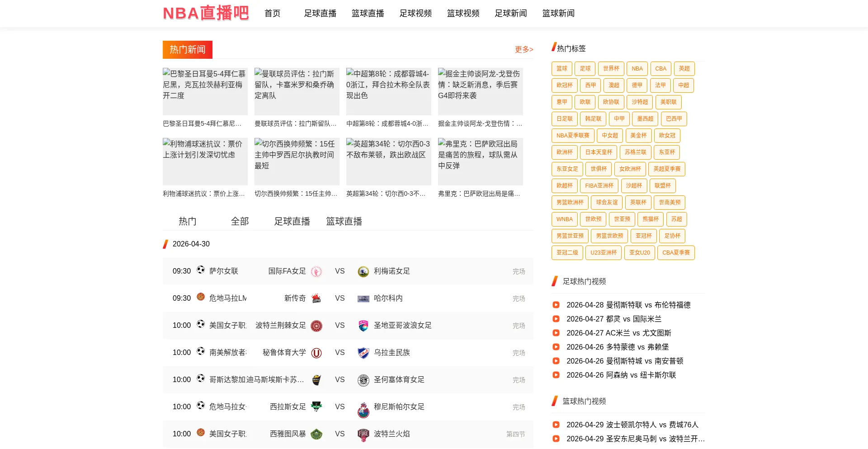Click play icon beside 曼彻斯特联 vs 布伦特福德

(556, 305)
